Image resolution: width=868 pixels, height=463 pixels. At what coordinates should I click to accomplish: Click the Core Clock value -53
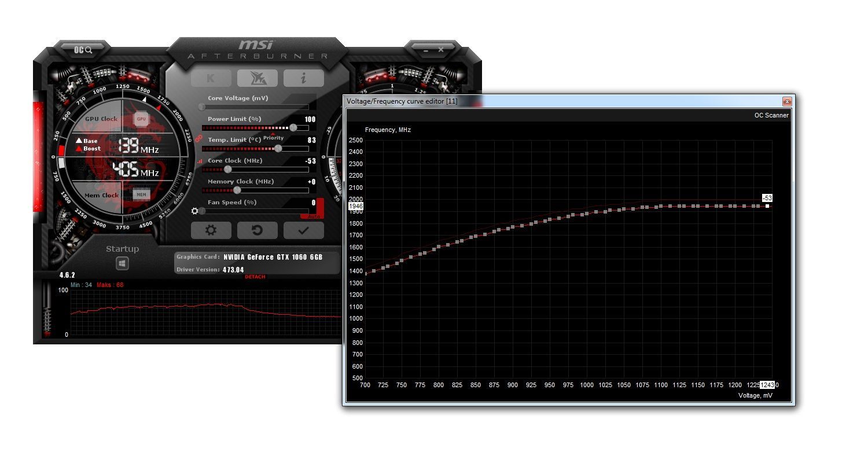tap(311, 161)
